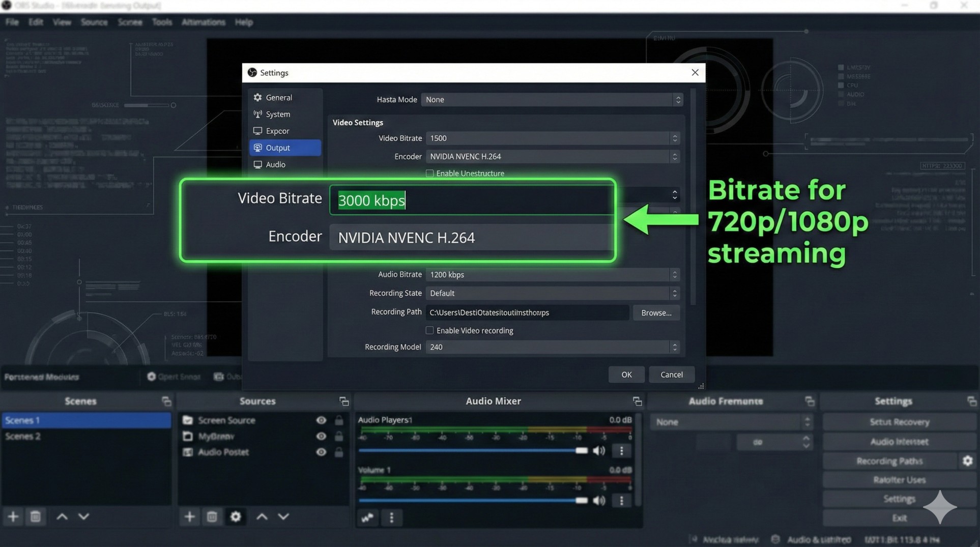The width and height of the screenshot is (980, 547).
Task: Move the selected source up with the arrow icon
Action: point(261,516)
